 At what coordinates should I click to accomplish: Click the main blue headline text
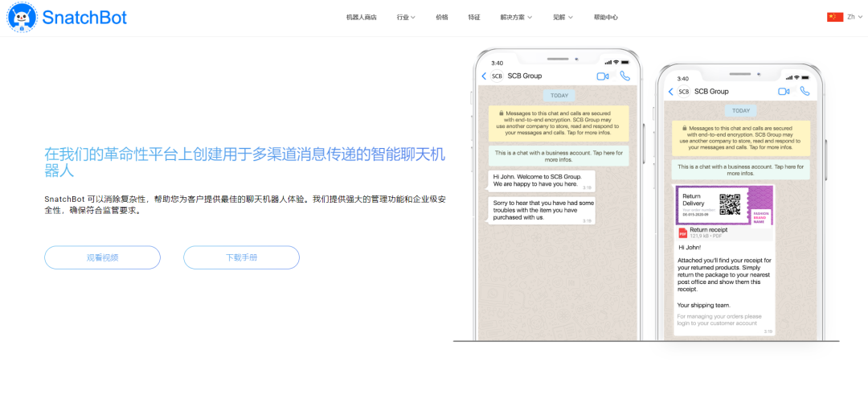tap(244, 162)
